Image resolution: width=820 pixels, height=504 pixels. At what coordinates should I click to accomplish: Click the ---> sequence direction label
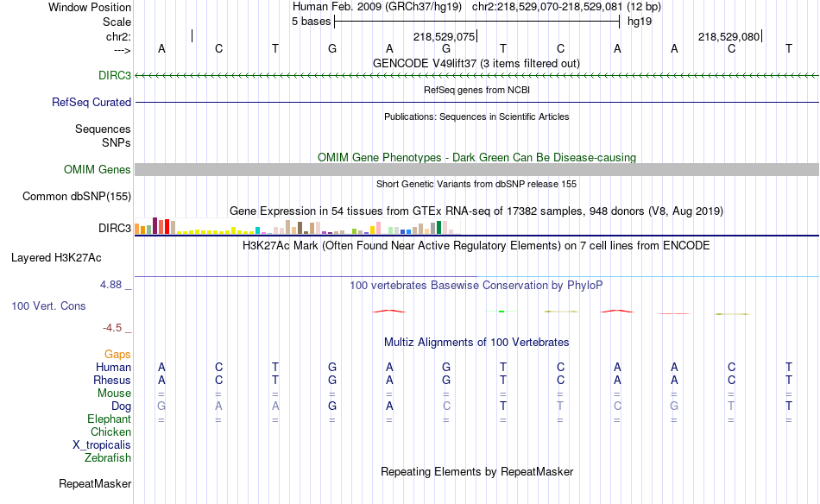(122, 50)
